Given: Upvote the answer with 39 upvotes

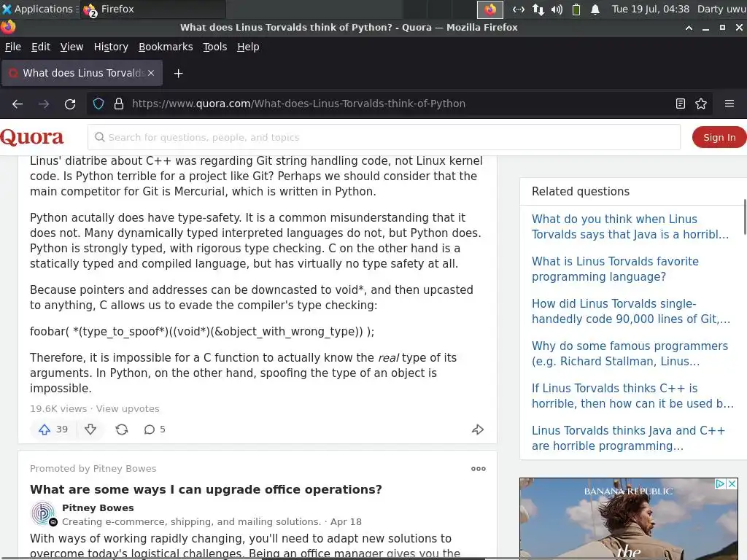Looking at the screenshot, I should [53, 429].
